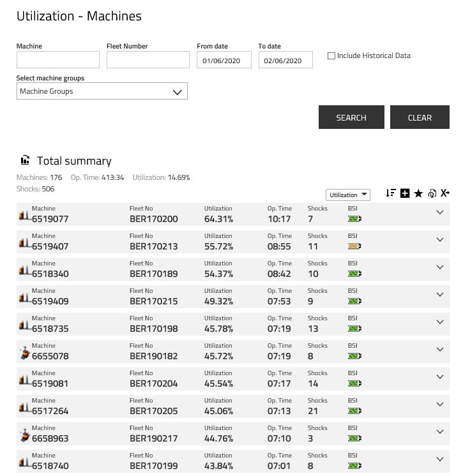This screenshot has width=463, height=476.
Task: Expand the row for machine 6658963
Action: coord(439,432)
